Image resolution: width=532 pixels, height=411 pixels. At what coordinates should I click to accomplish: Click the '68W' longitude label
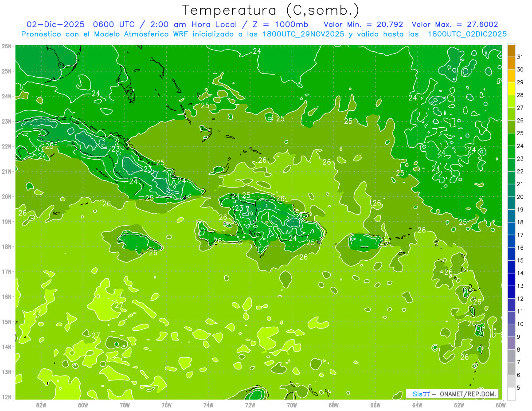click(x=333, y=405)
